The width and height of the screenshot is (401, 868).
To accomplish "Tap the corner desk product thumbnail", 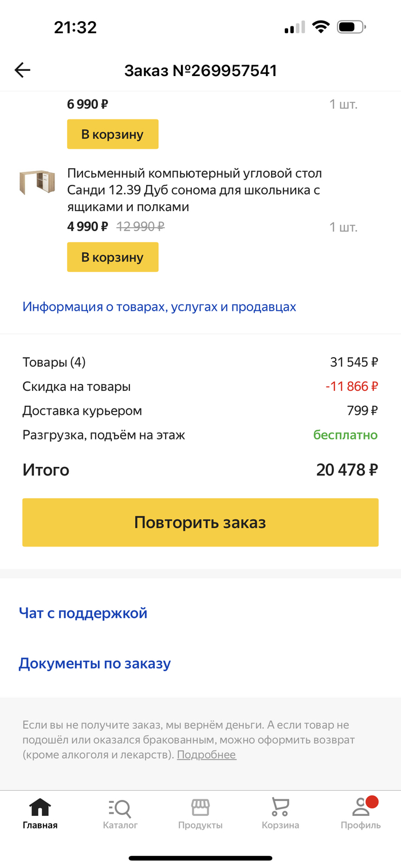I will tap(37, 183).
